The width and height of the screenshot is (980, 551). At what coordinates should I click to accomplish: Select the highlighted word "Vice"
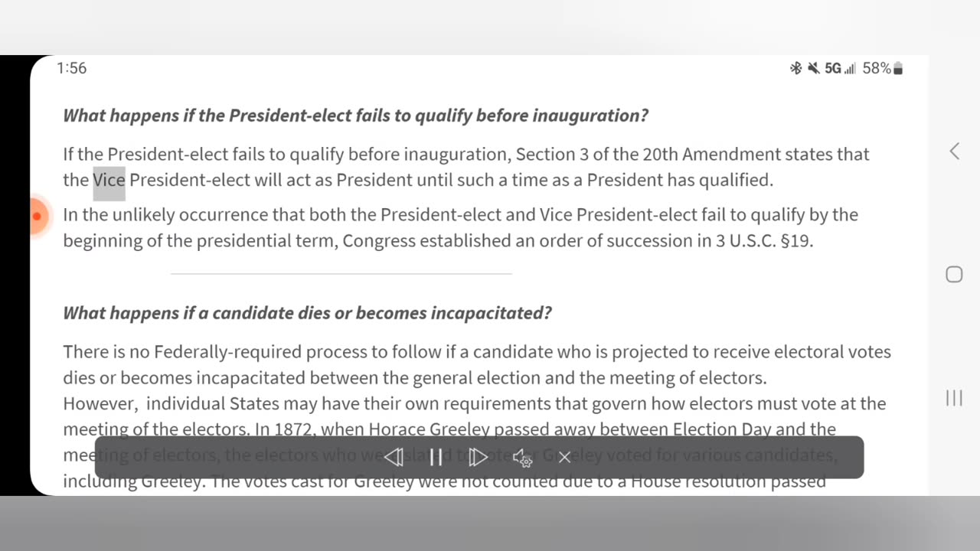(x=109, y=181)
